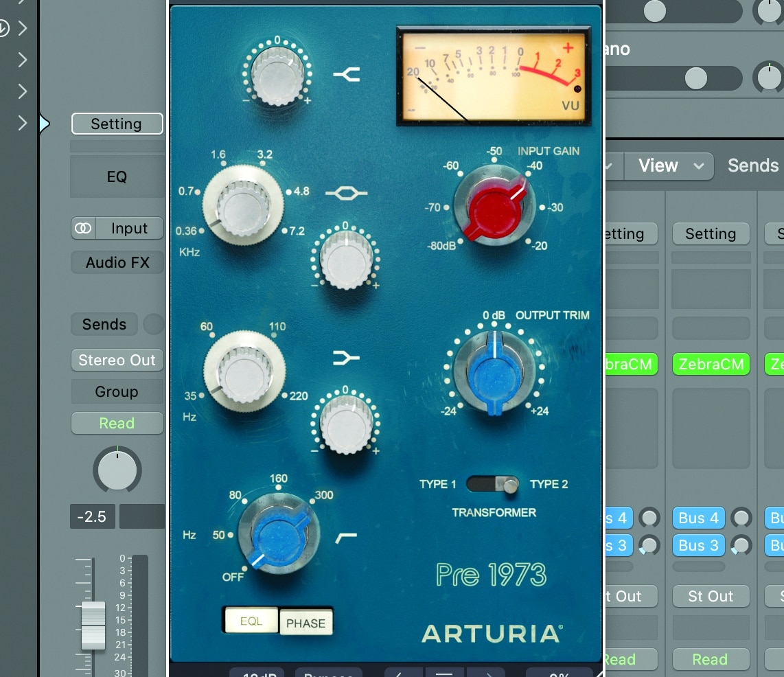Click the blue high-pass filter selector knob
Image resolution: width=784 pixels, height=677 pixels.
tap(277, 533)
